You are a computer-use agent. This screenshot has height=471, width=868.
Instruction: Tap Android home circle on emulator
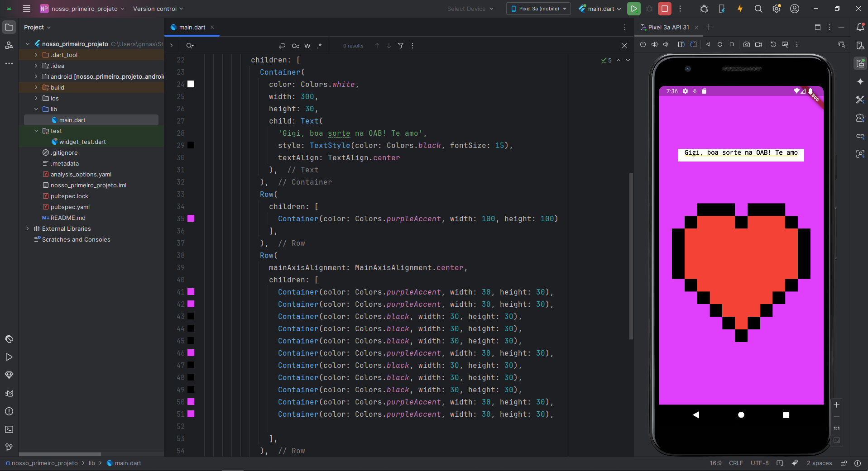[x=741, y=415]
